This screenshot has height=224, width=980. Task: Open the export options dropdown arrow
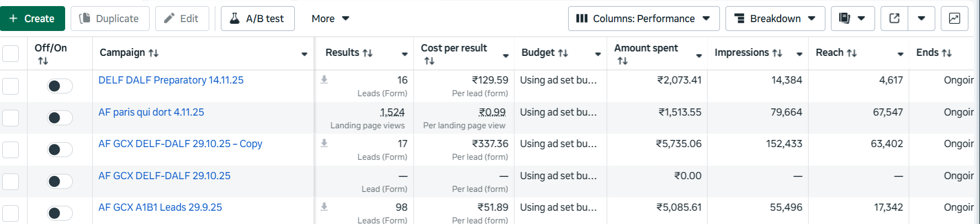tap(921, 18)
